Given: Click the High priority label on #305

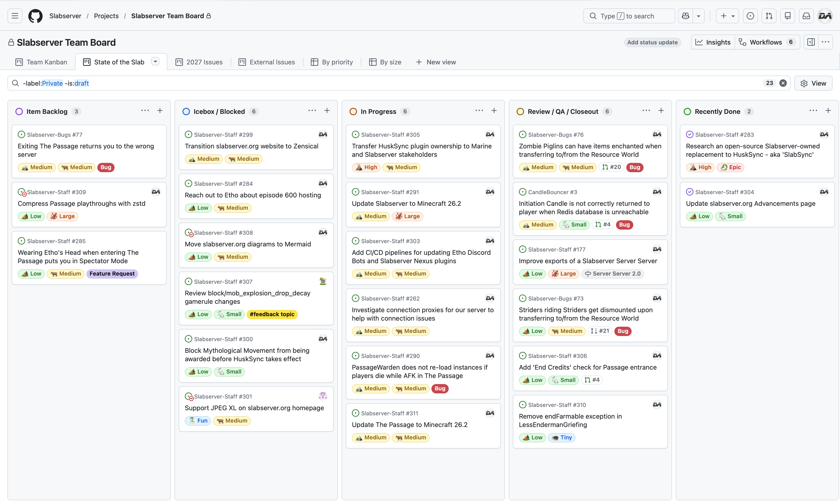Looking at the screenshot, I should coord(366,167).
